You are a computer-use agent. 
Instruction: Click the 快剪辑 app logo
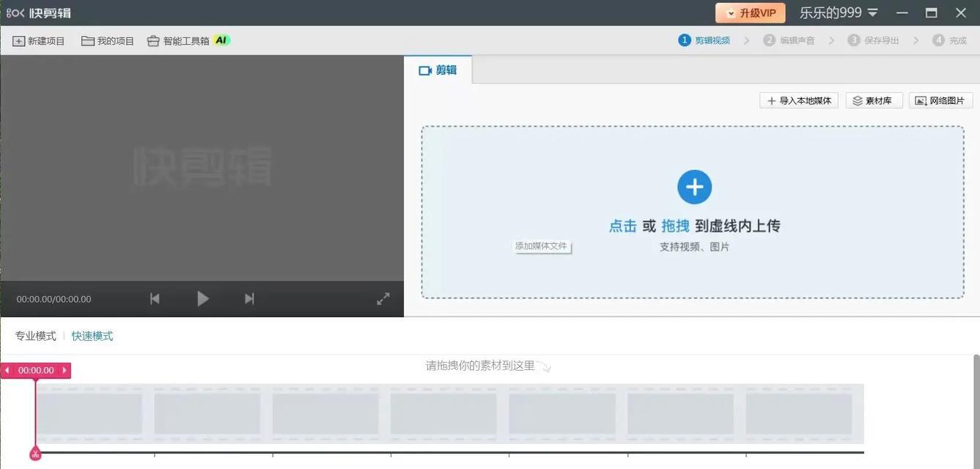[x=39, y=13]
